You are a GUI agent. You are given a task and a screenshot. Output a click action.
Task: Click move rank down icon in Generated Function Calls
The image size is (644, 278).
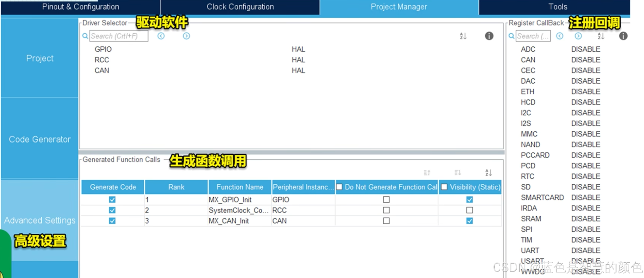pyautogui.click(x=458, y=173)
